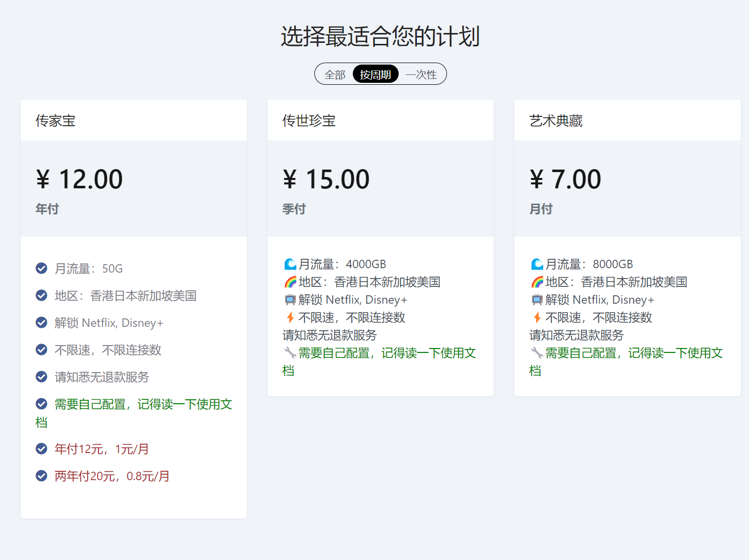Image resolution: width=749 pixels, height=560 pixels.
Task: Switch to the 一次性 tab
Action: coord(421,74)
